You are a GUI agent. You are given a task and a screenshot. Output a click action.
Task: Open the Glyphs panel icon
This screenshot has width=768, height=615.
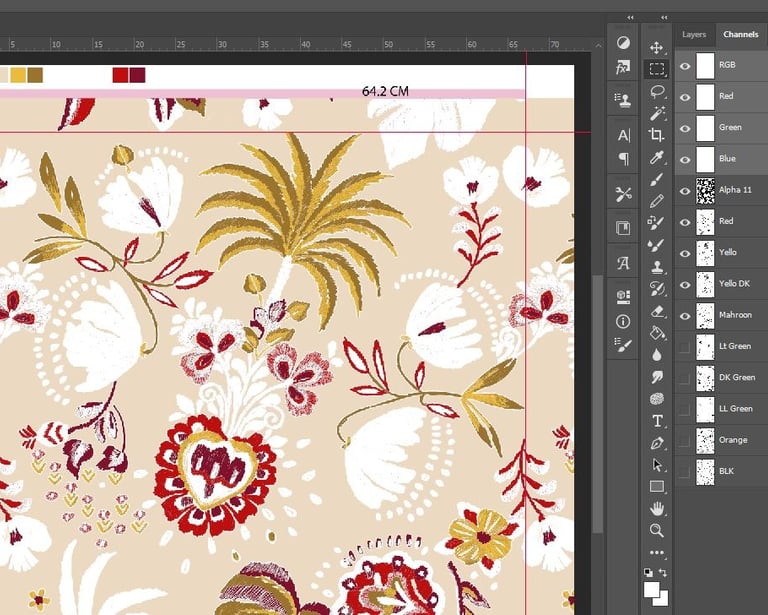pos(623,263)
